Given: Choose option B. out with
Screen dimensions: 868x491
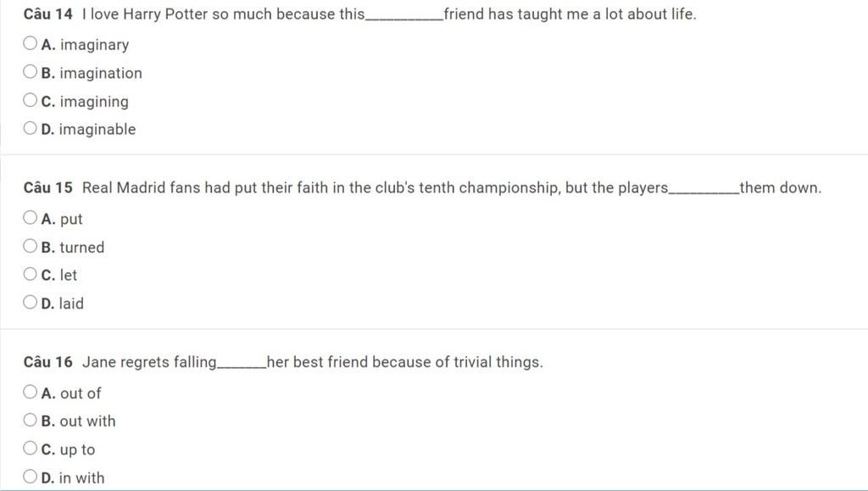Looking at the screenshot, I should [x=31, y=421].
